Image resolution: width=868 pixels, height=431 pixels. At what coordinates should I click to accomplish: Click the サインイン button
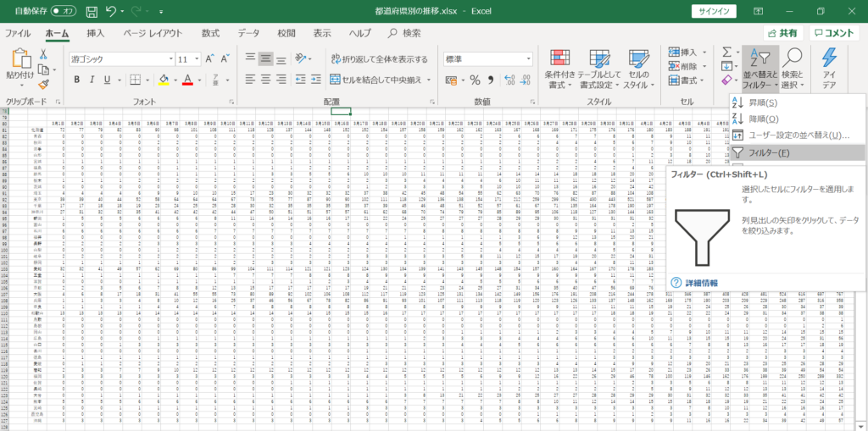point(714,11)
